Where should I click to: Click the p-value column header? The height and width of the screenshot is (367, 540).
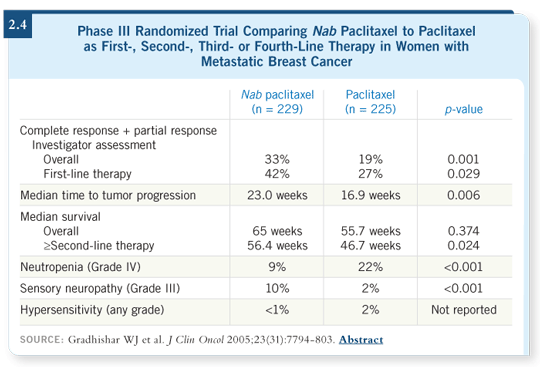464,109
